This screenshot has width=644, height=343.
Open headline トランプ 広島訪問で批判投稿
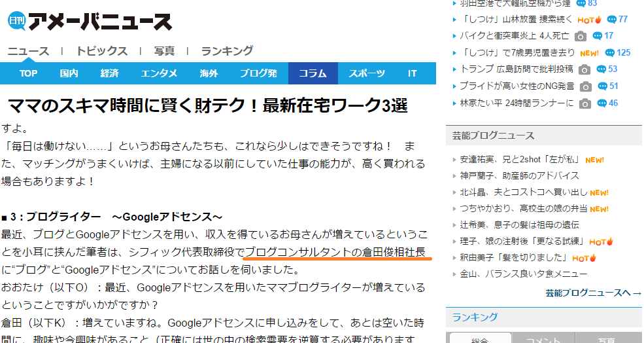(517, 69)
